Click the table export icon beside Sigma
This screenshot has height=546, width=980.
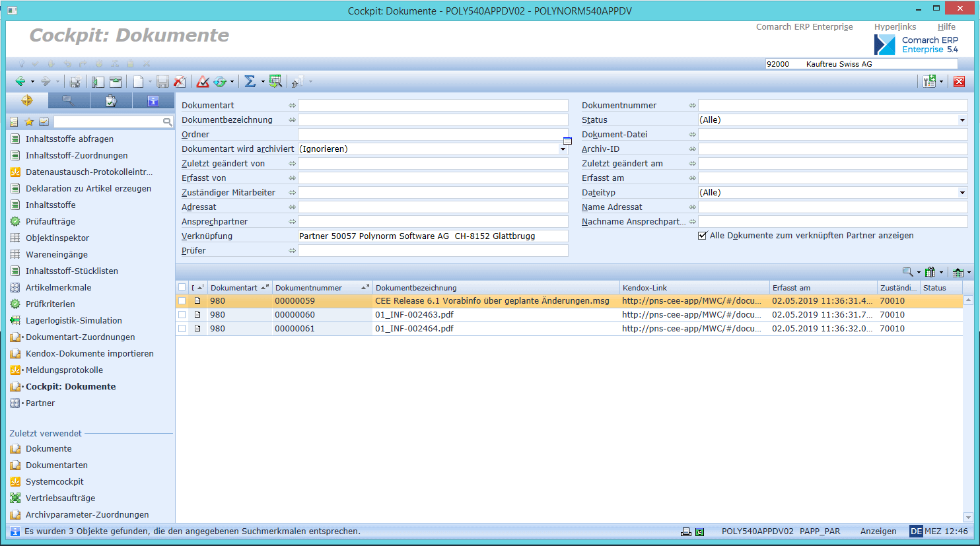pyautogui.click(x=275, y=81)
